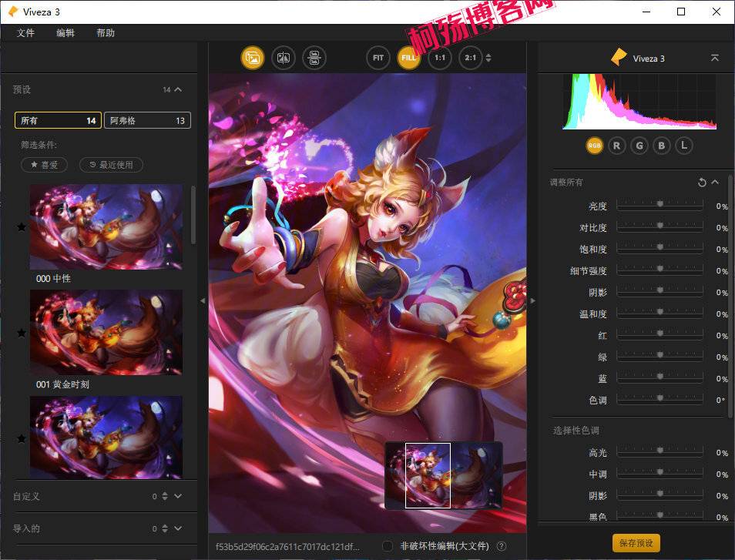Show R histogram channel
This screenshot has height=560, width=735.
pos(617,146)
